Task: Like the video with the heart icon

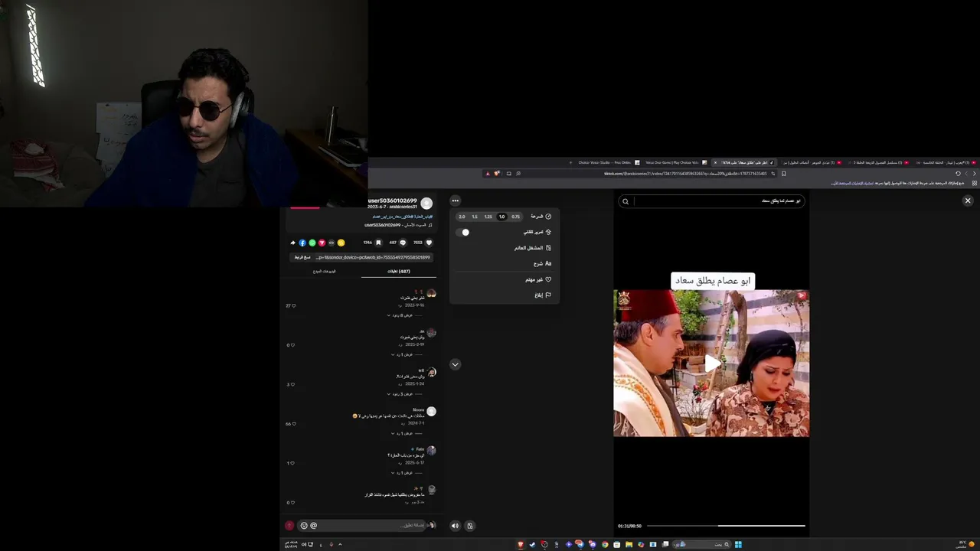Action: pos(429,243)
